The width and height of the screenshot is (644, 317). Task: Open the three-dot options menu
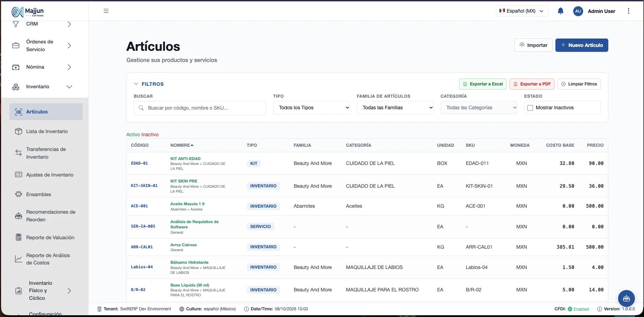point(629,11)
